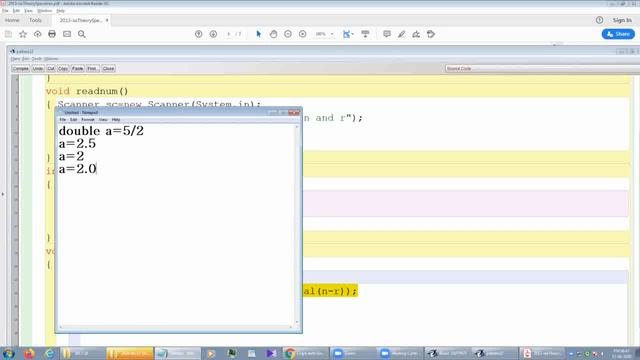Open the media player taskbar icon
The image size is (640, 360).
[211, 353]
